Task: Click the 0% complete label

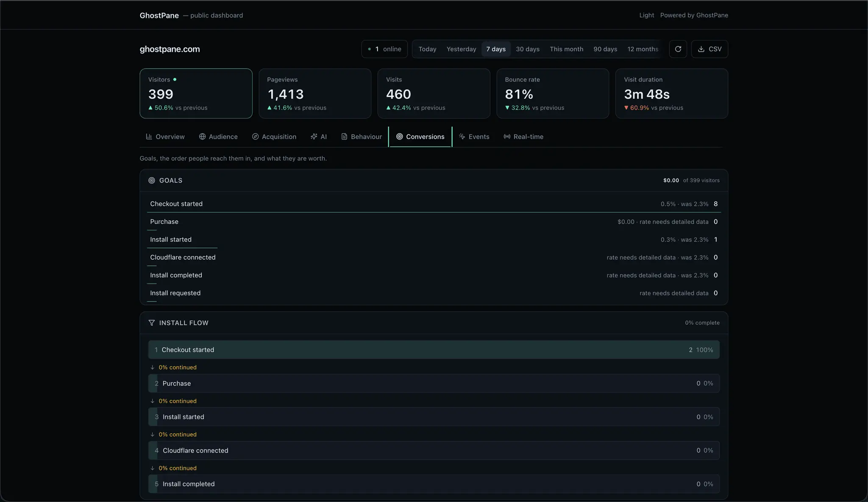Action: click(702, 323)
